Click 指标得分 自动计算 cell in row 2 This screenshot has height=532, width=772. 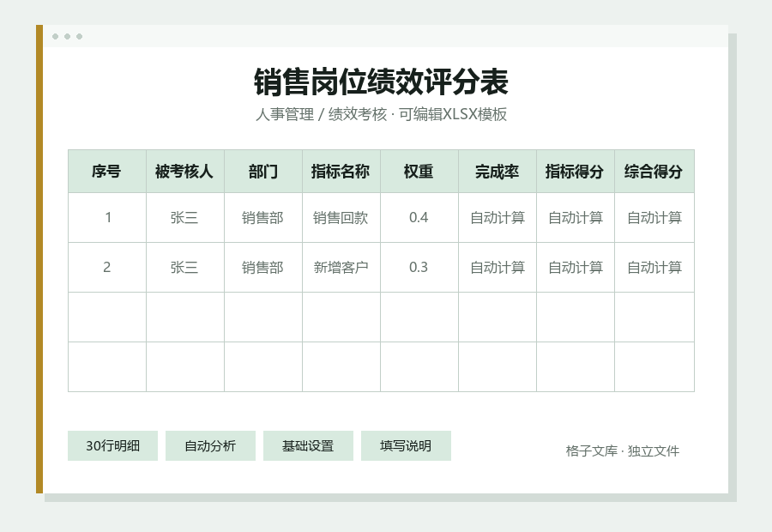pos(576,267)
